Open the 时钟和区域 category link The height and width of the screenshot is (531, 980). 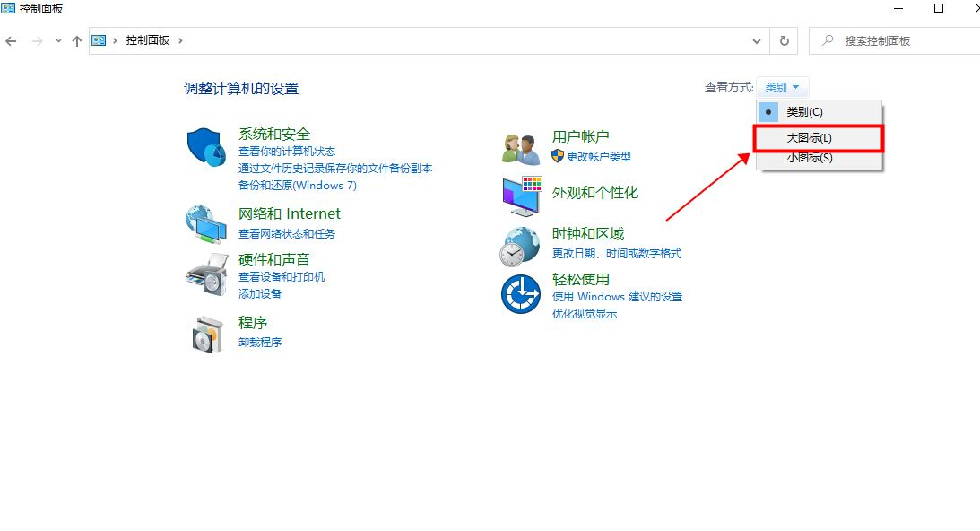(x=588, y=234)
